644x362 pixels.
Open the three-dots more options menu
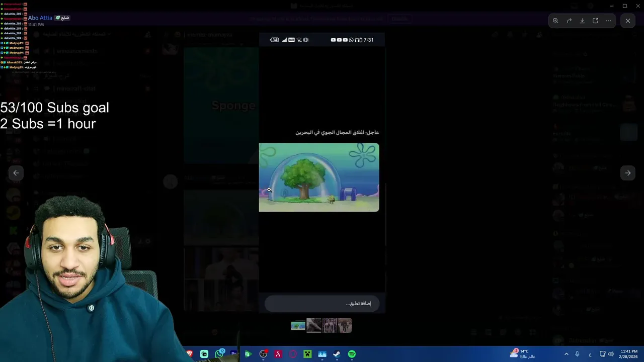tap(609, 21)
